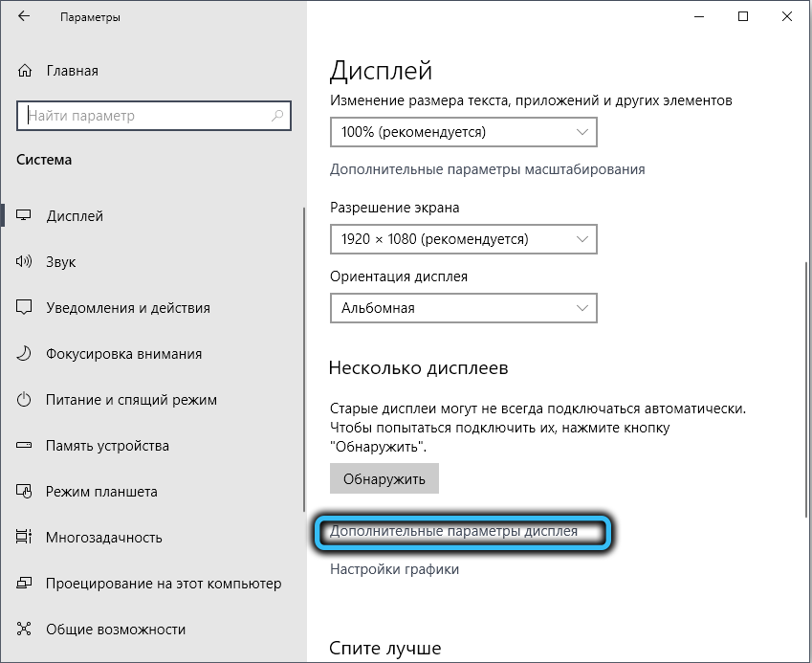Click the Питание и спящий режим icon
The width and height of the screenshot is (812, 663).
25,400
